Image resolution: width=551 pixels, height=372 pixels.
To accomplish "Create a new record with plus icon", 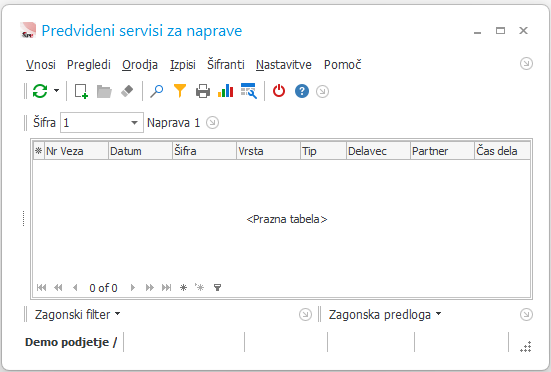I will 81,91.
